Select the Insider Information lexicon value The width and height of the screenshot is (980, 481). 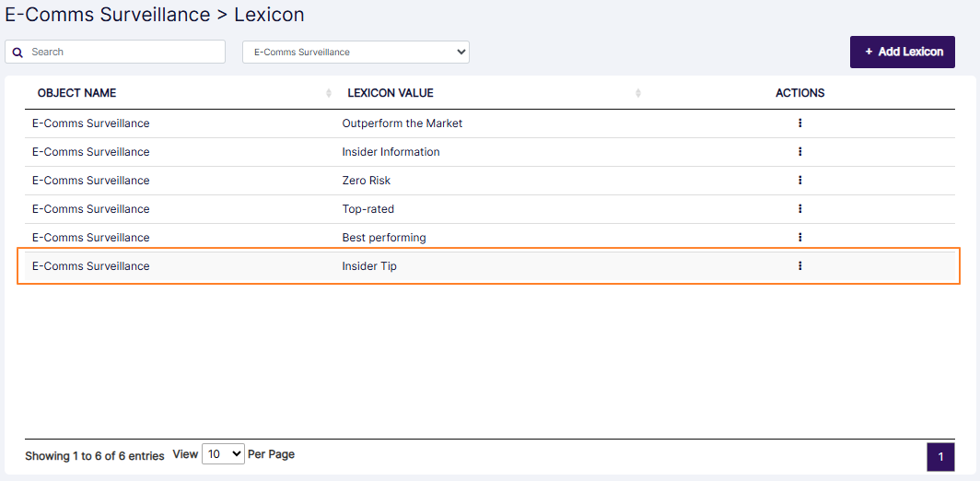click(x=391, y=152)
